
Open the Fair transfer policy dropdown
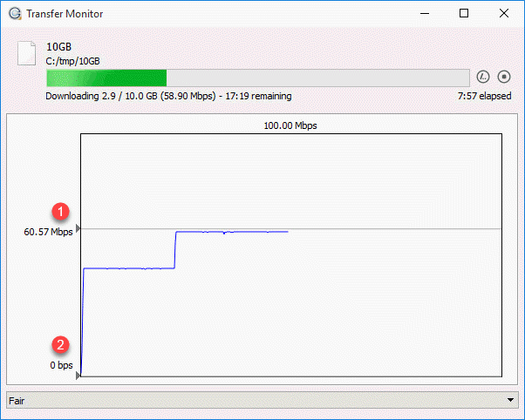point(262,400)
